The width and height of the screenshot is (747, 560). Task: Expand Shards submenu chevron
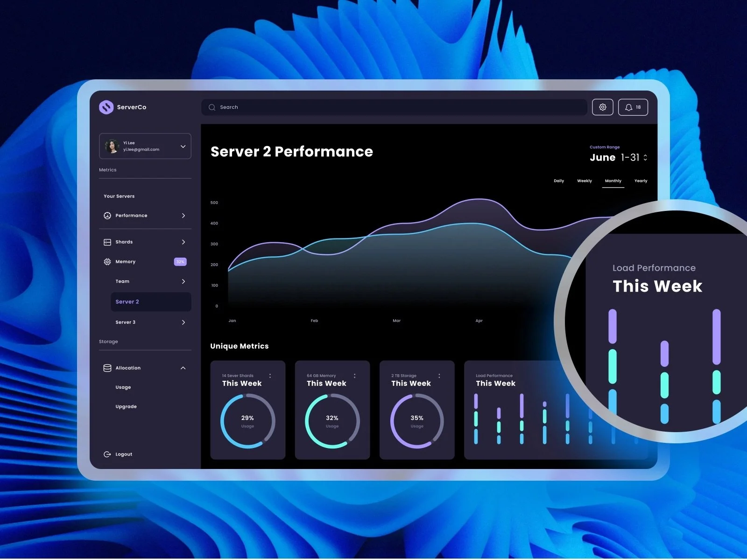[183, 242]
